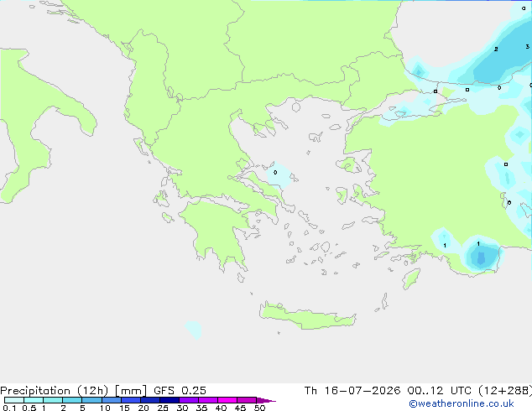This screenshot has width=532, height=411.
Task: Pick the 5–10 mm legend swatch
Action: click(x=92, y=400)
